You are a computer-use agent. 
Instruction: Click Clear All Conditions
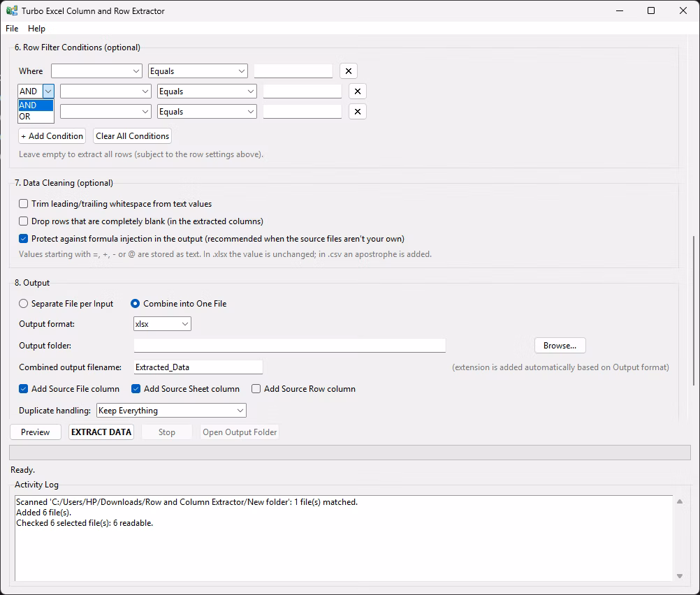tap(133, 136)
